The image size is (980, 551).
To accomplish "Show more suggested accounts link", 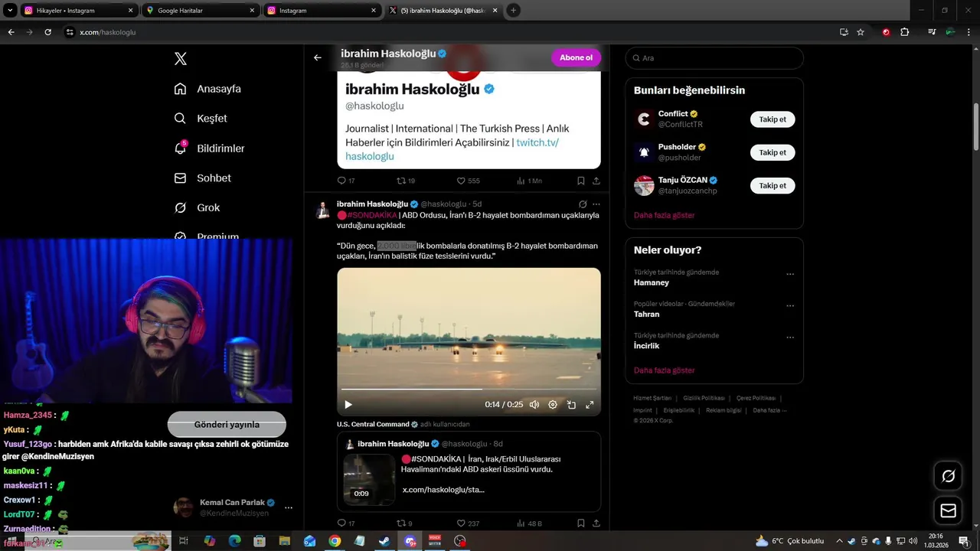I will click(x=665, y=216).
